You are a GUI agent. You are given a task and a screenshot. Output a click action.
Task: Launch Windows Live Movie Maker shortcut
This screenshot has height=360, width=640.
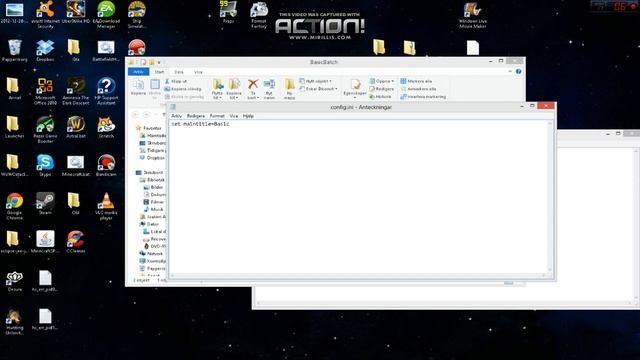click(473, 14)
